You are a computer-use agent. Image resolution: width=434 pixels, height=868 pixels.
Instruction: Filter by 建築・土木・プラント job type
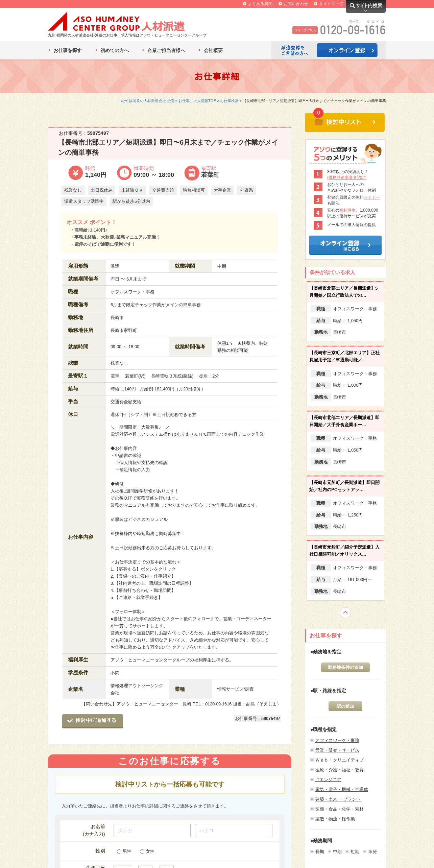click(338, 799)
